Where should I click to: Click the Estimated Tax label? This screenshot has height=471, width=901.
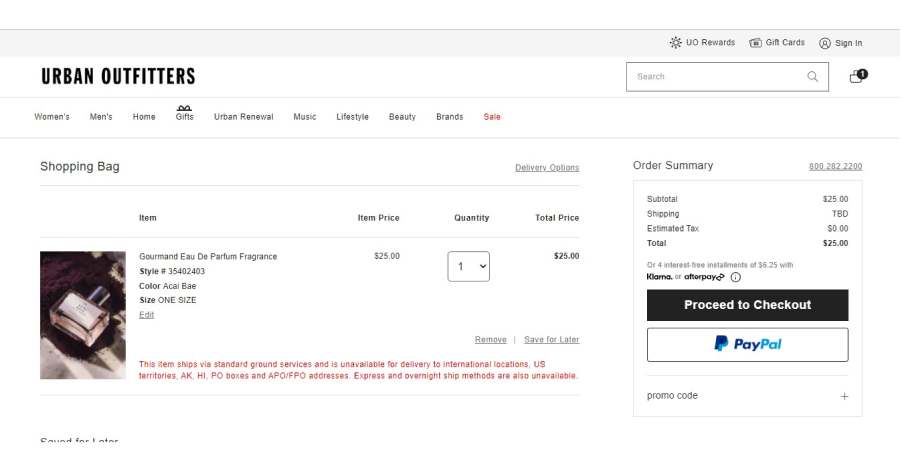673,229
